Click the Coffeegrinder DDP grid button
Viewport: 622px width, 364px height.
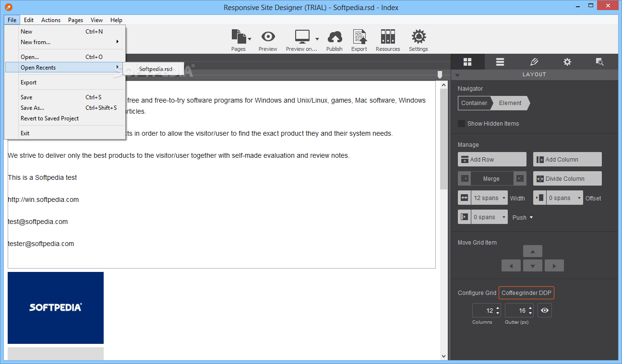coord(526,293)
